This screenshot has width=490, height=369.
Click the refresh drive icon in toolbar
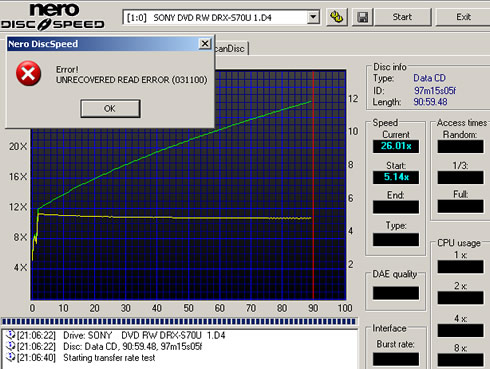pos(336,17)
